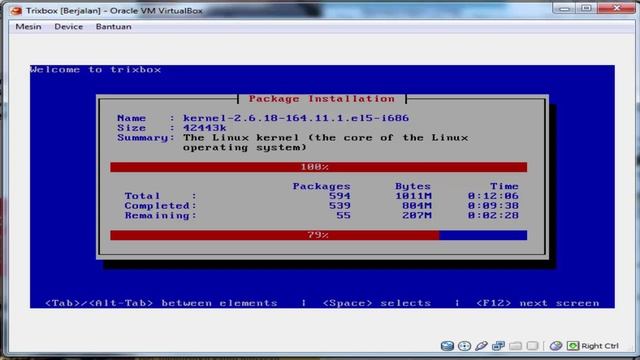Click the 100% package progress bar
The height and width of the screenshot is (360, 640).
tap(318, 167)
